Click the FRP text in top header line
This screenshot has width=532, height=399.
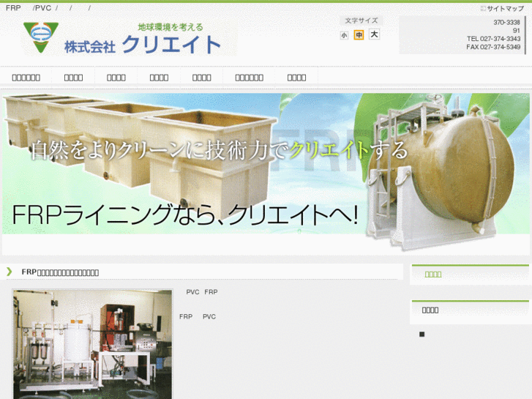click(13, 8)
